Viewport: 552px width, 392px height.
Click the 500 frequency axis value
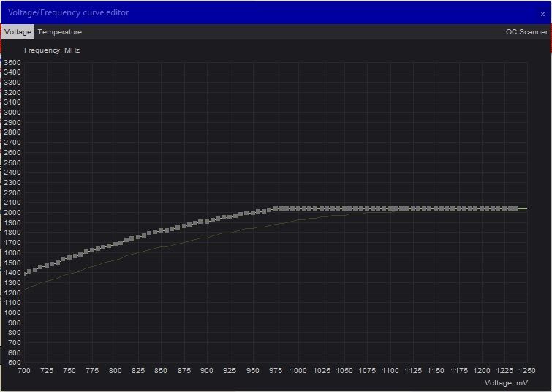pos(14,363)
